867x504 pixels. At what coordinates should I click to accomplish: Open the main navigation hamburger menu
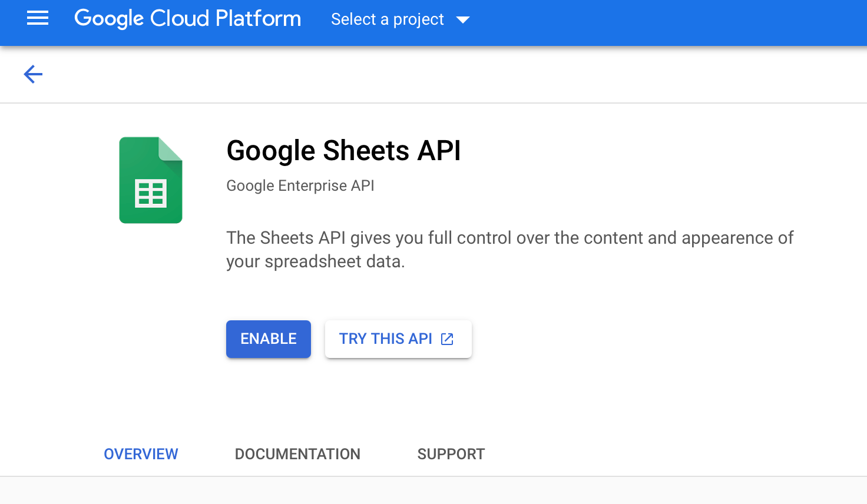coord(38,19)
